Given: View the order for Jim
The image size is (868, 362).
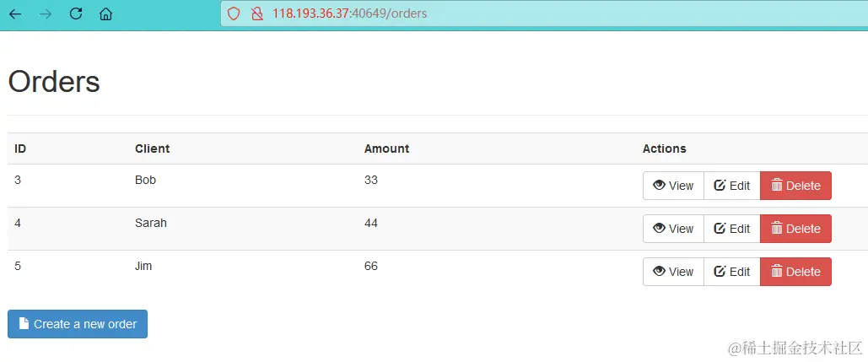Looking at the screenshot, I should [673, 272].
